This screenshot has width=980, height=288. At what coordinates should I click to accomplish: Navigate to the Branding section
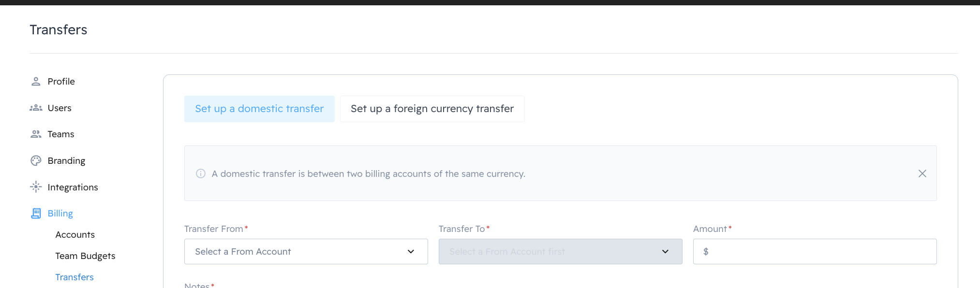(66, 160)
